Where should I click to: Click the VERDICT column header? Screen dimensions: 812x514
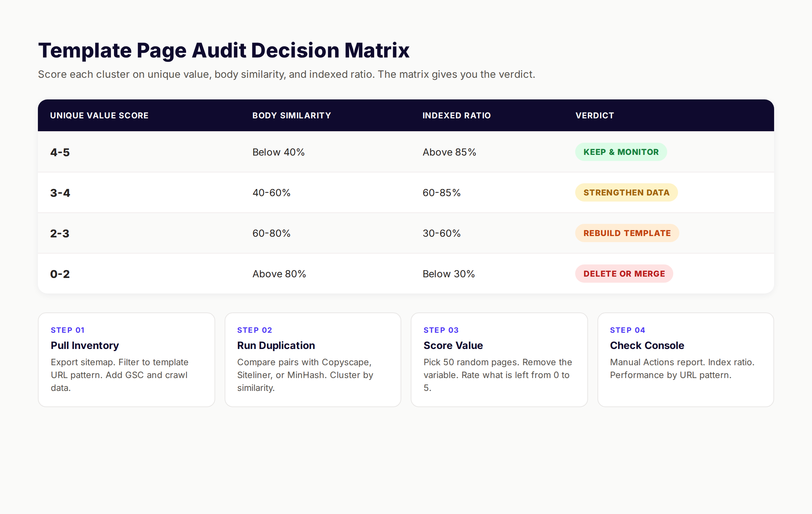(594, 116)
